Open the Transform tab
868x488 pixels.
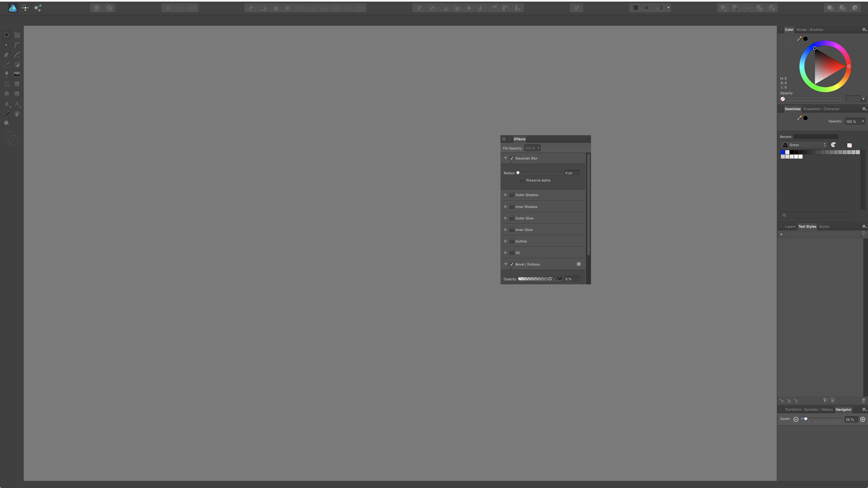(x=793, y=410)
